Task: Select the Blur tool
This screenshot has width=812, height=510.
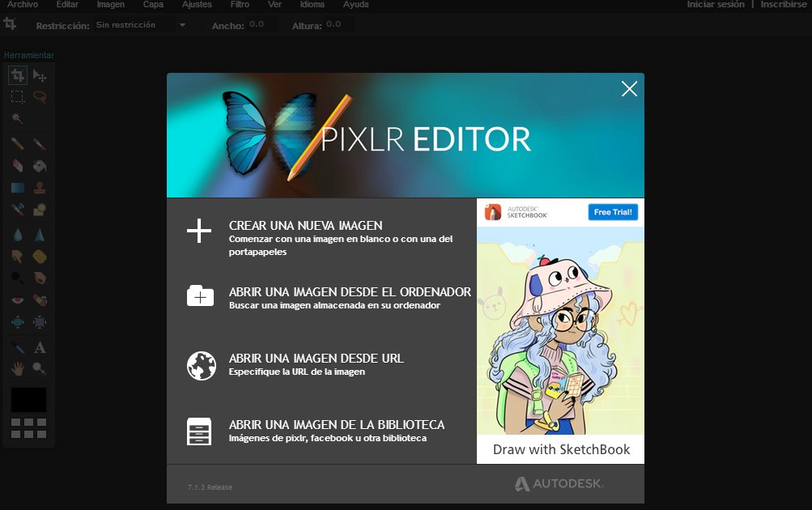Action: click(18, 235)
